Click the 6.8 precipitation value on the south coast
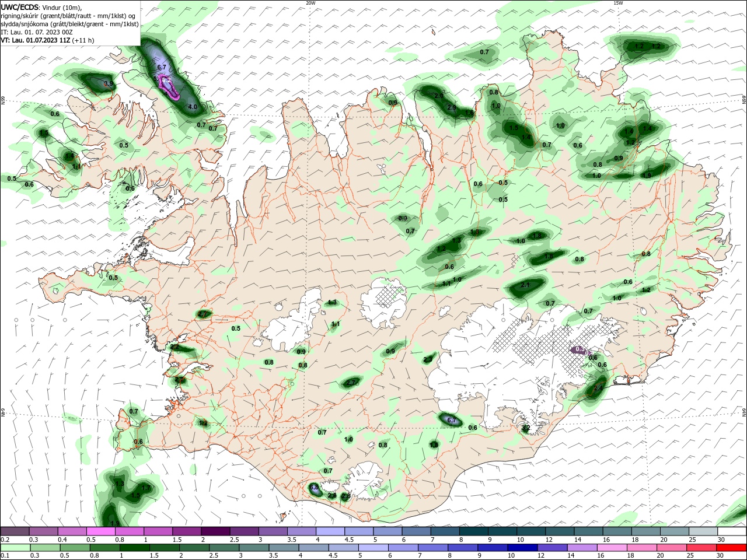The height and width of the screenshot is (560, 747). click(314, 487)
